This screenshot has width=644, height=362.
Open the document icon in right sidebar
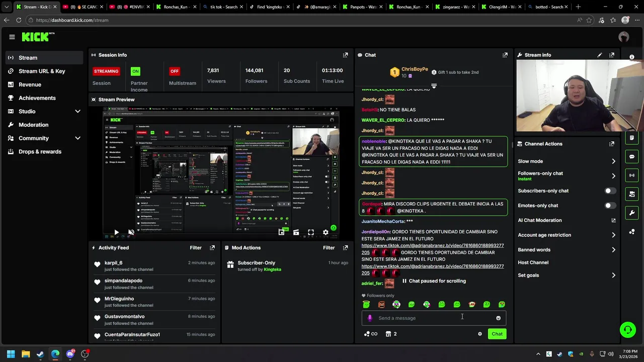[x=632, y=138]
